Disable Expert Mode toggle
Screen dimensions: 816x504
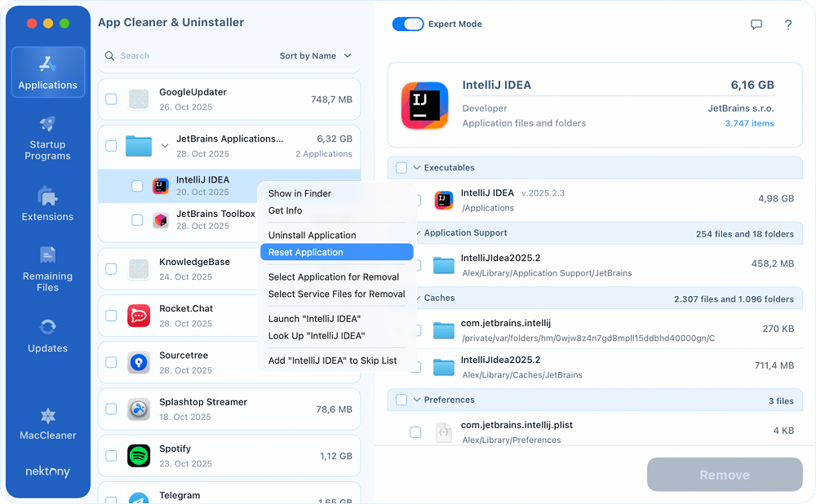click(x=408, y=24)
